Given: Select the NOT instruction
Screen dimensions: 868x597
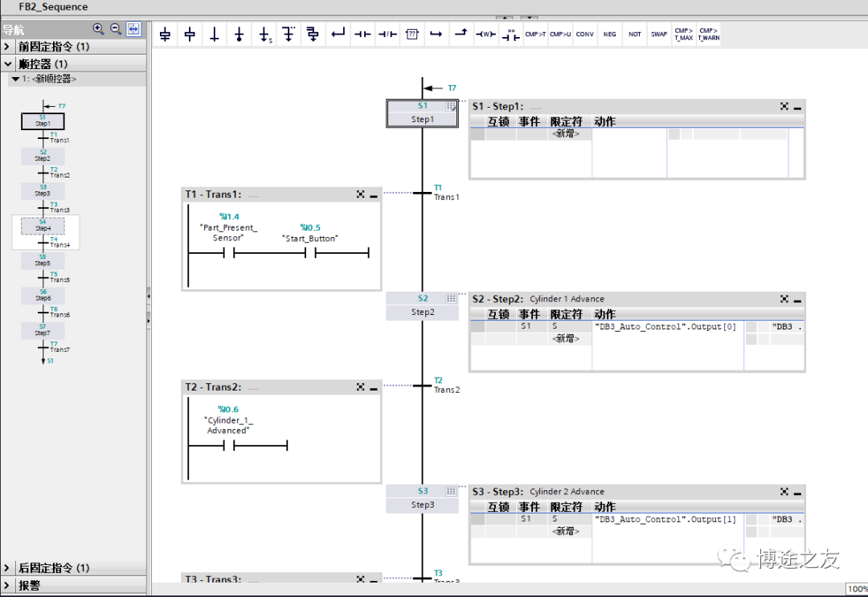Looking at the screenshot, I should coord(634,35).
